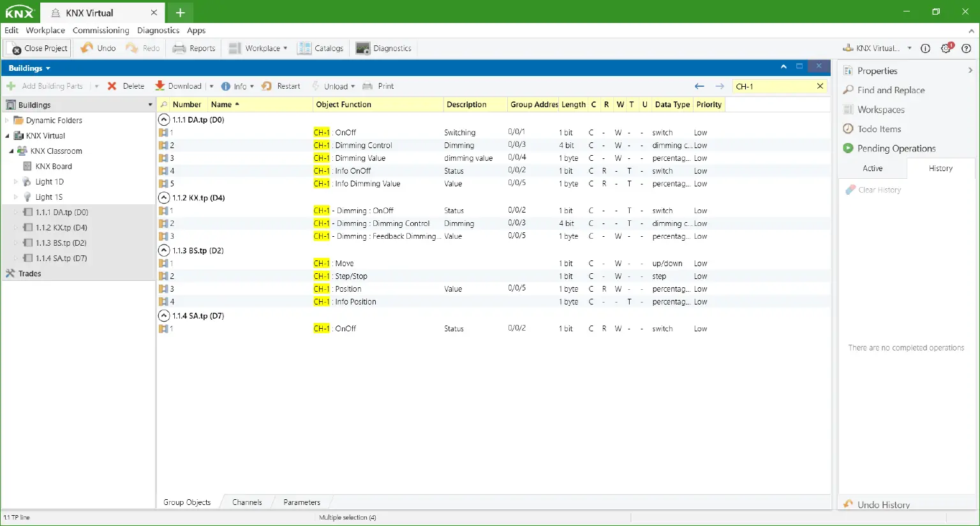
Task: Open the Catalogs window
Action: pyautogui.click(x=321, y=48)
